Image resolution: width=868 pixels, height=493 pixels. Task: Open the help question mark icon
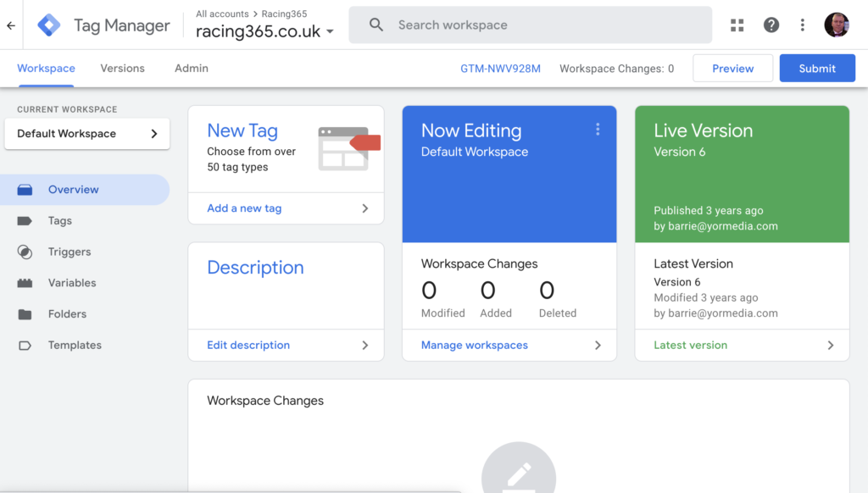771,25
